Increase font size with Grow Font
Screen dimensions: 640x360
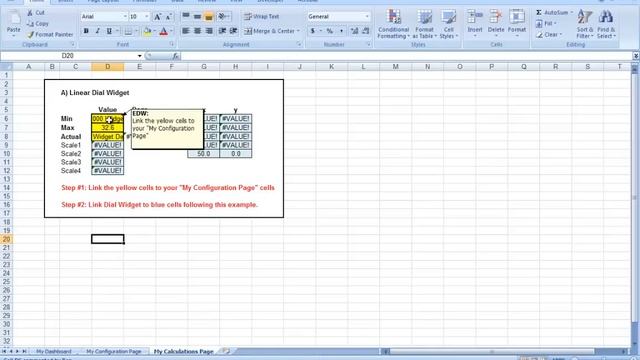157,17
